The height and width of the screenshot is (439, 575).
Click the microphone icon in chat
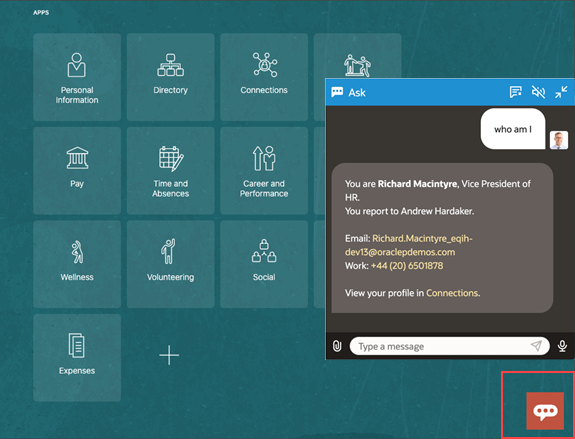(x=562, y=346)
